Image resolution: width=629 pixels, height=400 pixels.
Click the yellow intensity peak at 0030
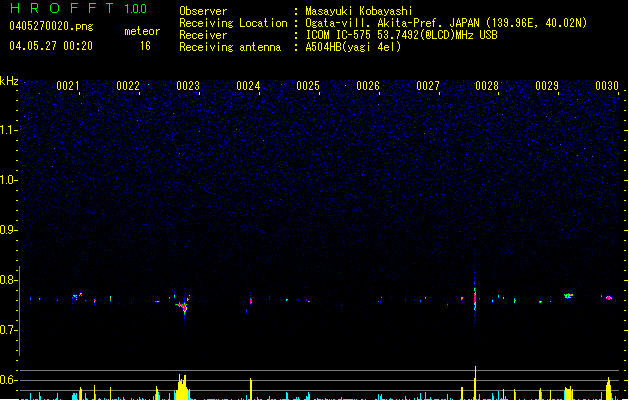coord(609,388)
